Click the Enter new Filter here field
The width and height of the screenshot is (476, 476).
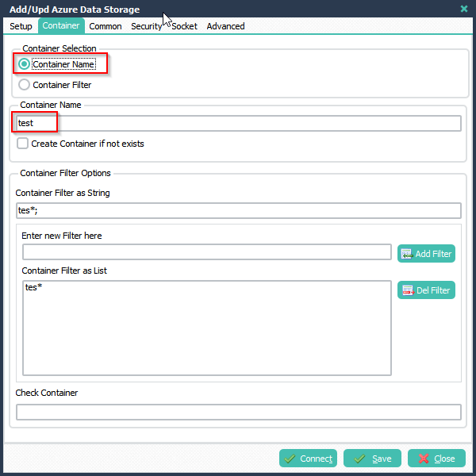point(207,252)
